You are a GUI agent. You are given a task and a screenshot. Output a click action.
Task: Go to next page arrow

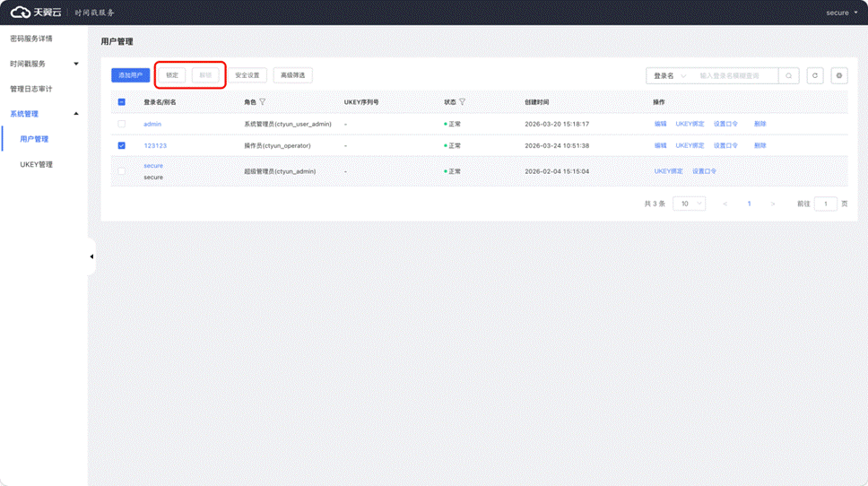coord(773,204)
